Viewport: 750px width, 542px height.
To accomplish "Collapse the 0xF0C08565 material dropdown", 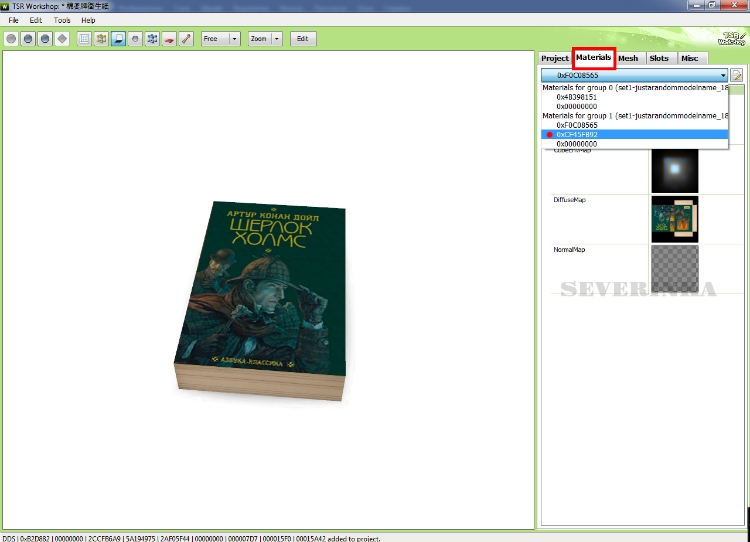I will [x=722, y=75].
